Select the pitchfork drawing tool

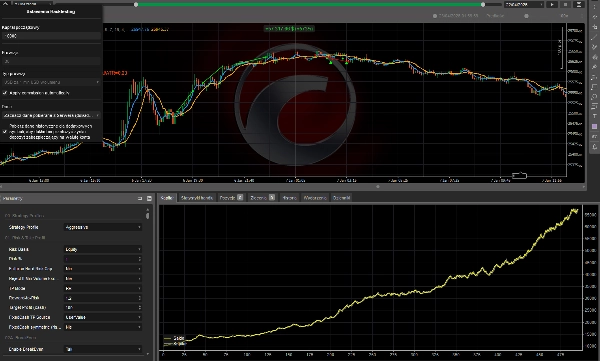click(594, 47)
